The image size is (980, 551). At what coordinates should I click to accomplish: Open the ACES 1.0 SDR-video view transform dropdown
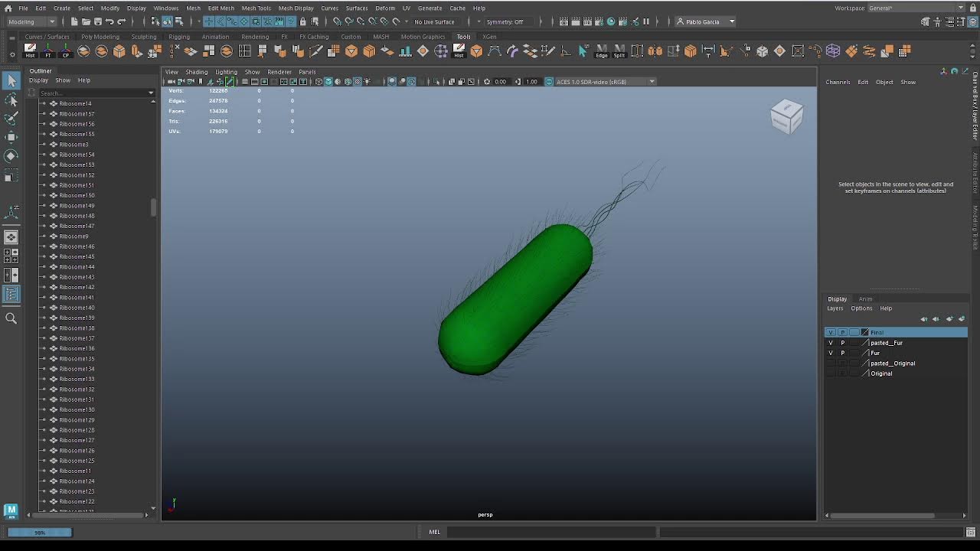coord(605,82)
